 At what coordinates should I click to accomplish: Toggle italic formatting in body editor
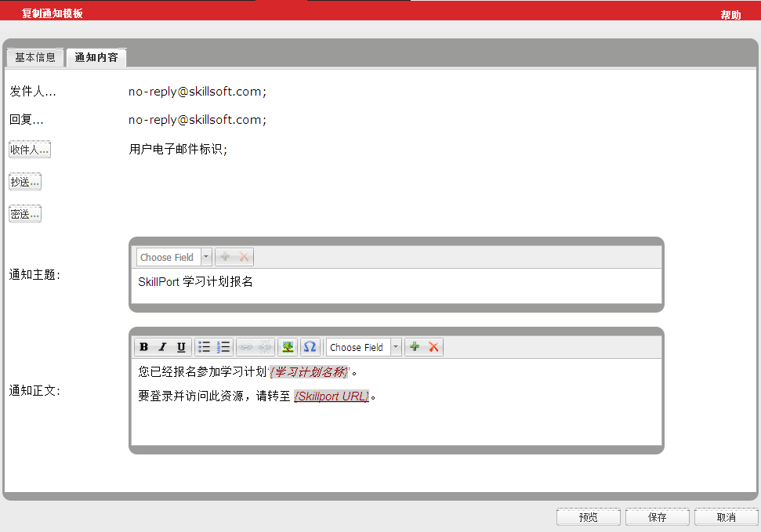point(162,347)
